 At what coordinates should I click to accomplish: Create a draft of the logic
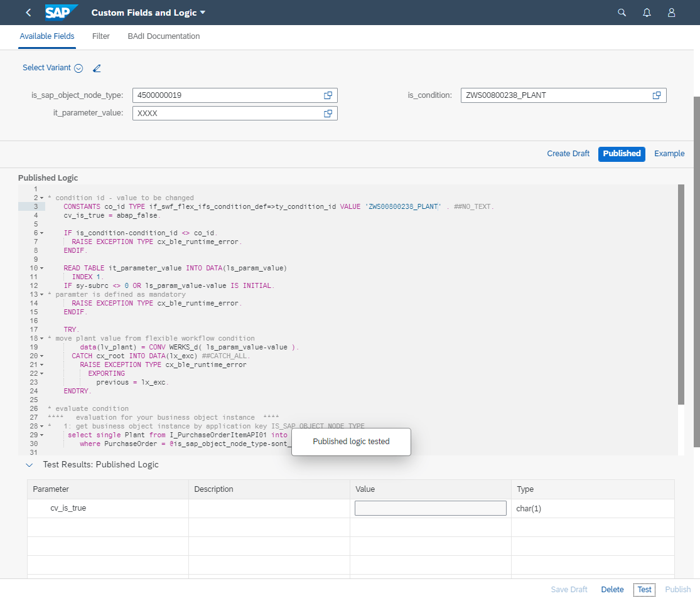click(x=568, y=154)
